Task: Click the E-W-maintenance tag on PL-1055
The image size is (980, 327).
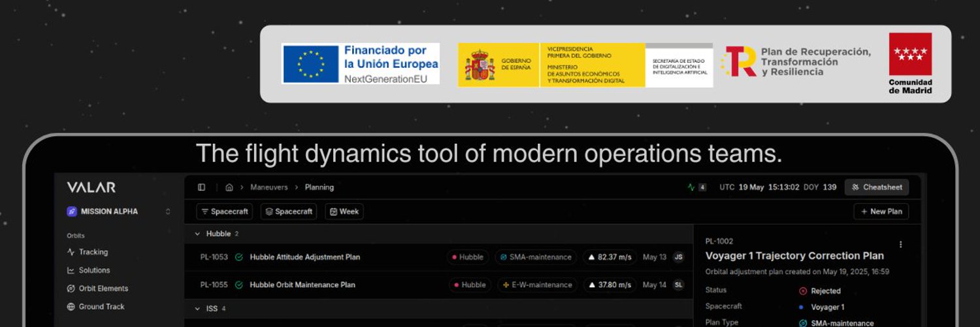Action: 537,285
